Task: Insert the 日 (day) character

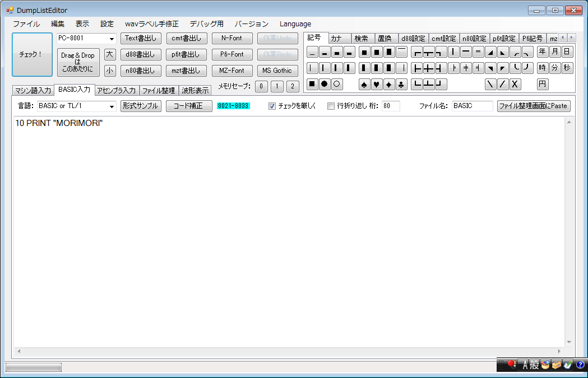Action: [567, 52]
